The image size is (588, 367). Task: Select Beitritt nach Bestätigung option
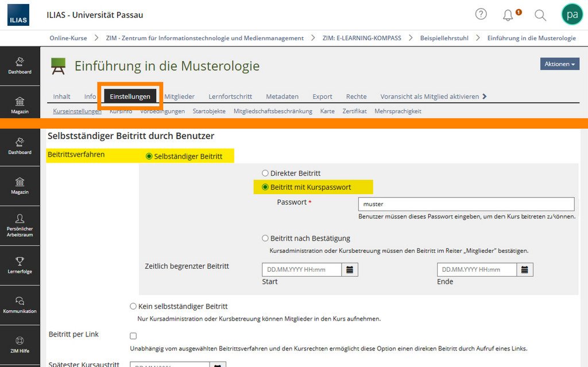(x=265, y=238)
